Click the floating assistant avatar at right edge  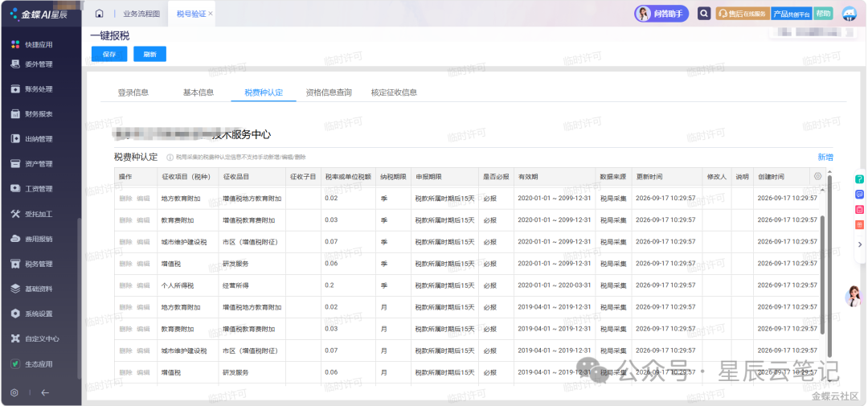tap(854, 297)
